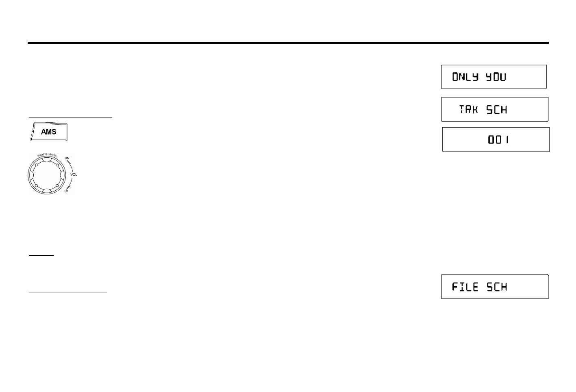Click the DN volume label
The height and width of the screenshot is (392, 576).
[67, 158]
